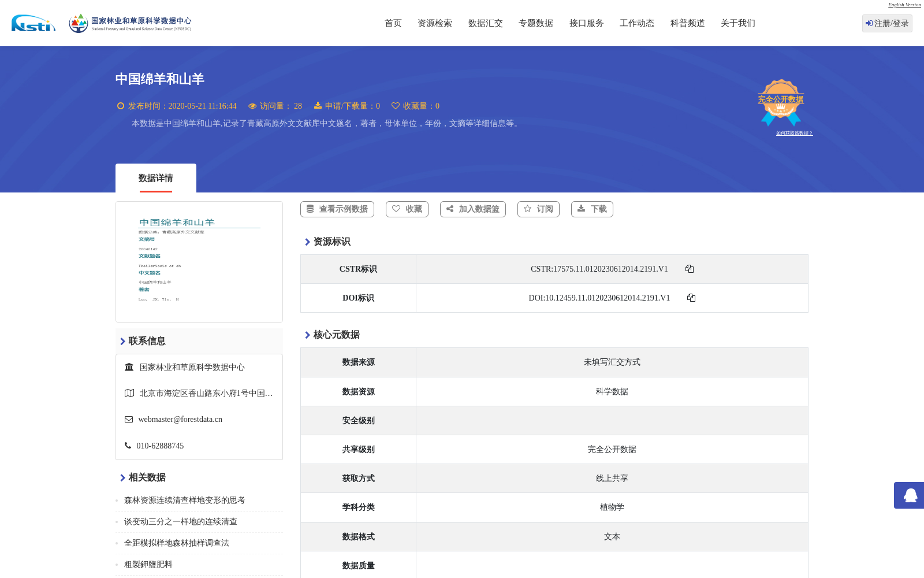This screenshot has width=924, height=578.
Task: Click 加入数据篮 button
Action: [x=473, y=209]
